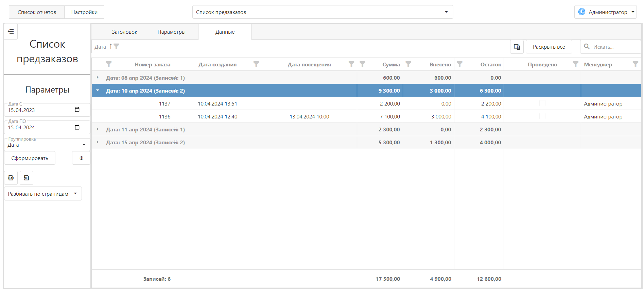Click the Записей: 6 footer total
The image size is (644, 291).
(157, 279)
